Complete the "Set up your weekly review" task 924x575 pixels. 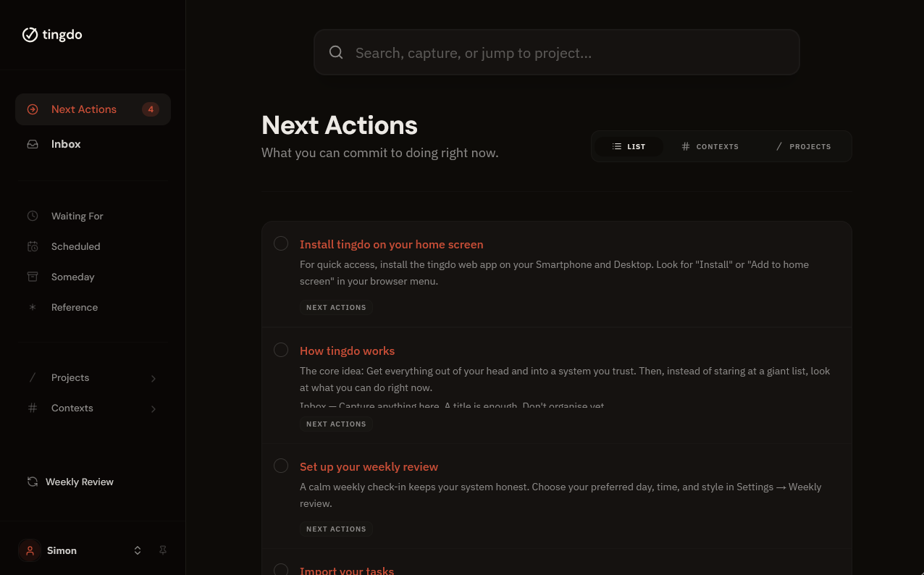pos(281,466)
